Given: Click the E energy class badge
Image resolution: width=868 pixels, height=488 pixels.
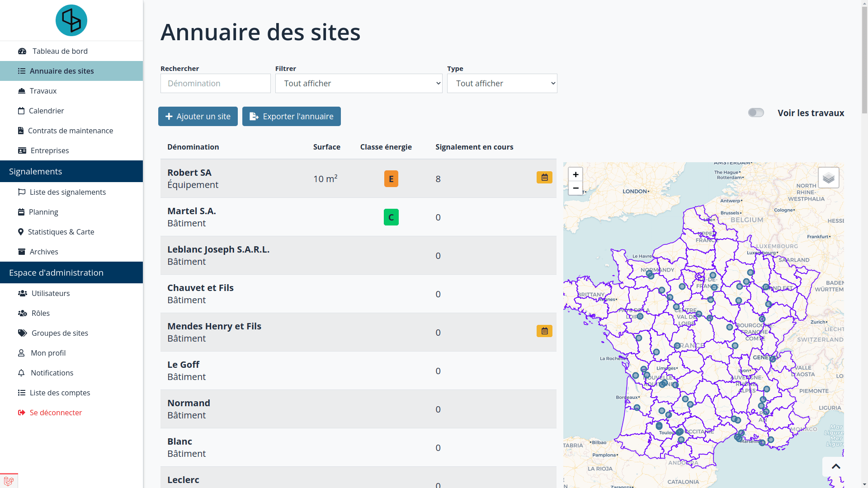Looking at the screenshot, I should tap(391, 179).
